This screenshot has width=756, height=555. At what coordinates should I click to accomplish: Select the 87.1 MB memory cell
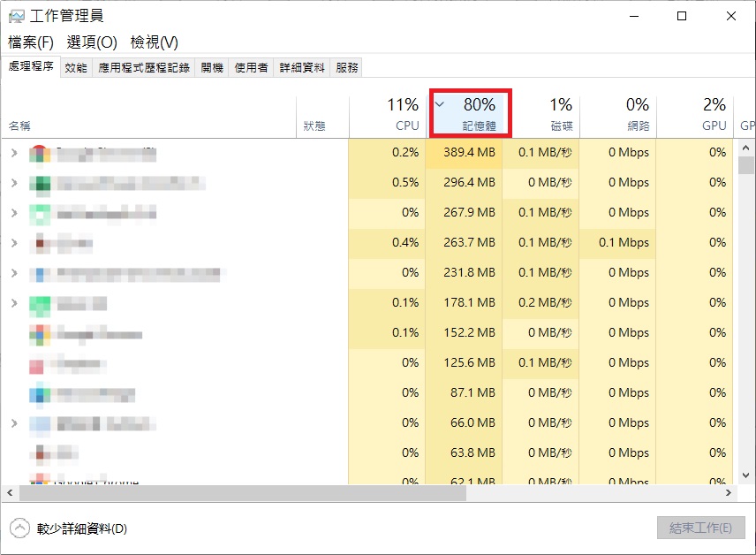464,392
